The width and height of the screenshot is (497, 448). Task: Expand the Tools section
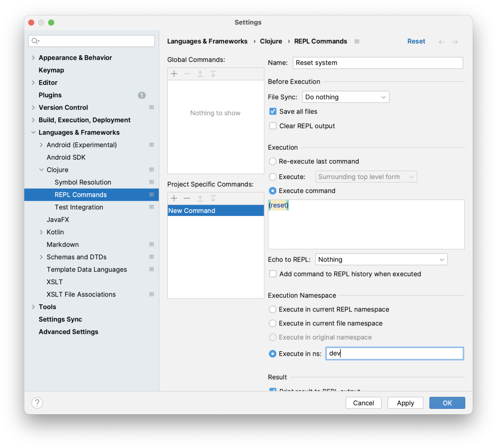point(33,307)
